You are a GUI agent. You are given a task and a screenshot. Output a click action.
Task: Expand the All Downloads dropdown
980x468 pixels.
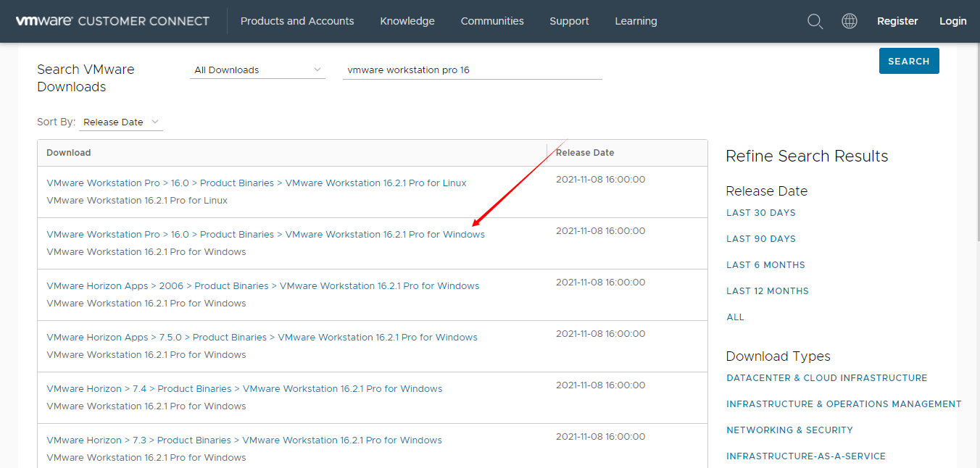[x=257, y=70]
